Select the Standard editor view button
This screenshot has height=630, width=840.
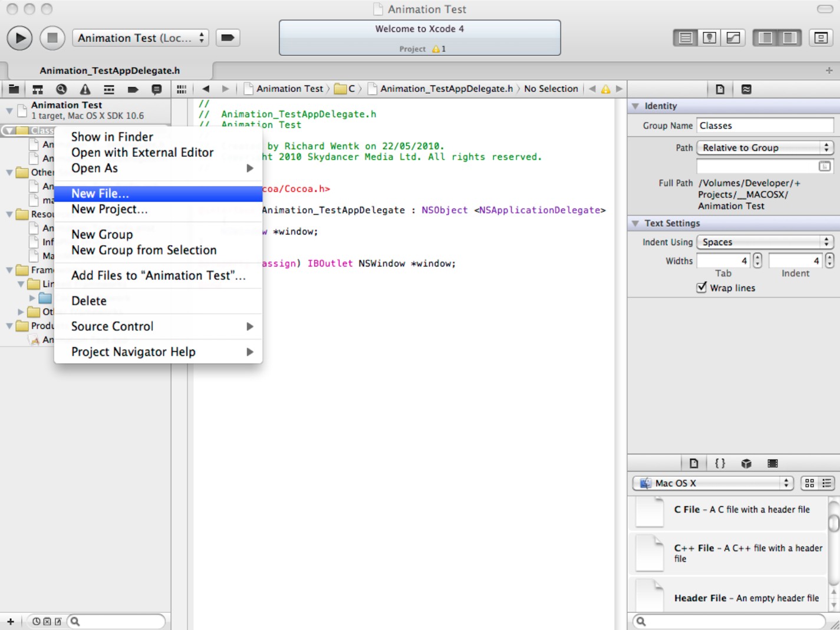point(685,38)
